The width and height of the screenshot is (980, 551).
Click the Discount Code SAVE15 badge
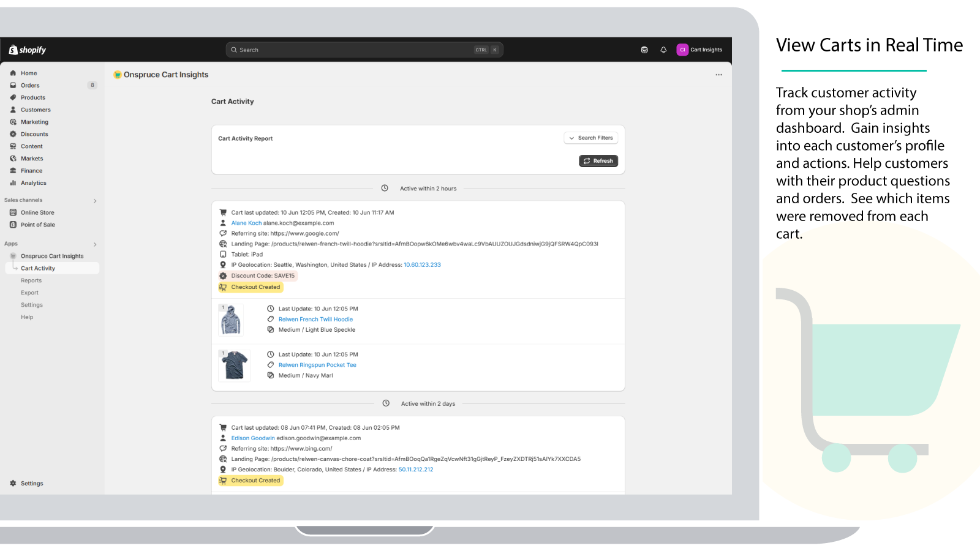click(x=258, y=276)
